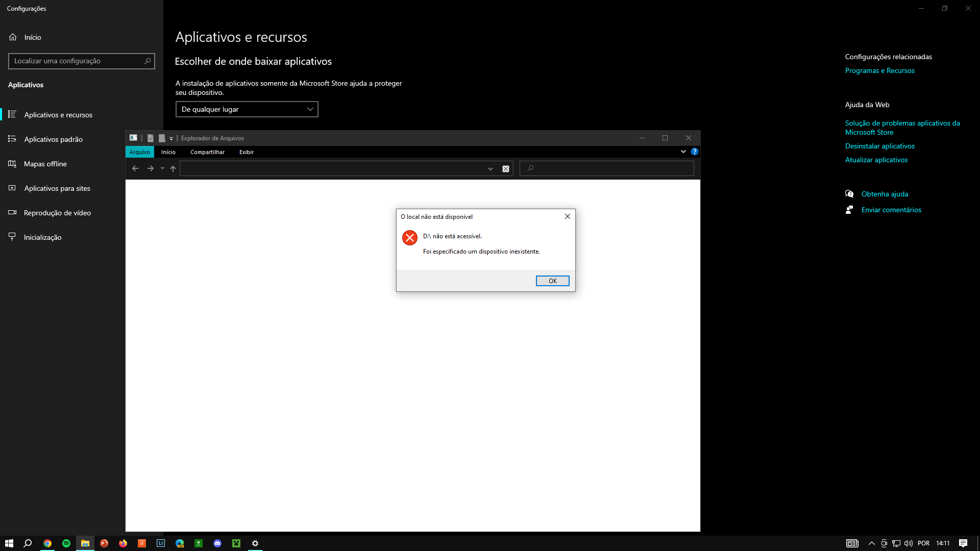The image size is (980, 551).
Task: Maximize the Explorador de Arquivos window
Action: [665, 138]
